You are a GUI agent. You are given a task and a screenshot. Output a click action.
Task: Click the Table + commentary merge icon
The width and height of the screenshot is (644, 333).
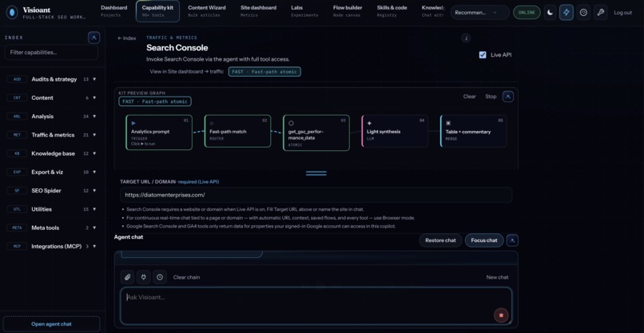[448, 123]
